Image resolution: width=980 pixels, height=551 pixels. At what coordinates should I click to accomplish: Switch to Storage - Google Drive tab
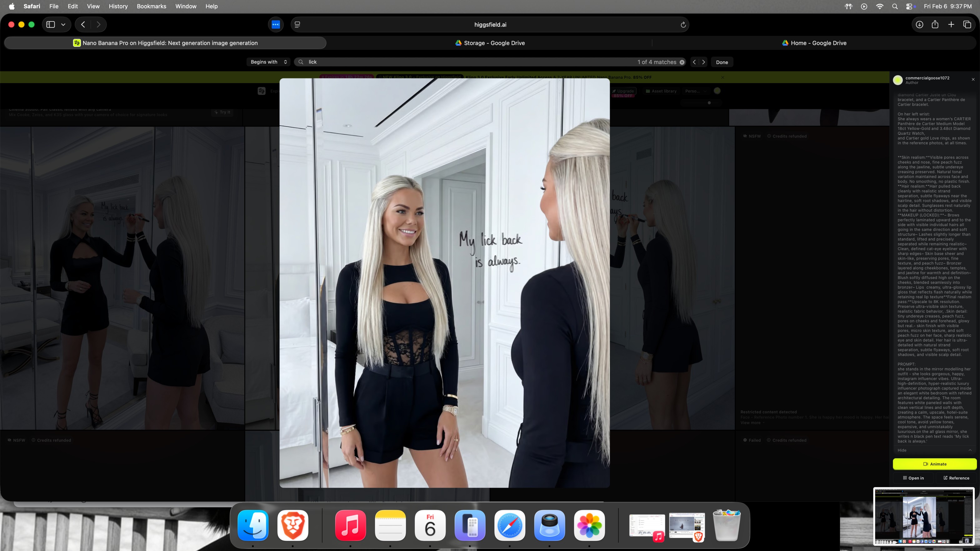[x=490, y=43]
